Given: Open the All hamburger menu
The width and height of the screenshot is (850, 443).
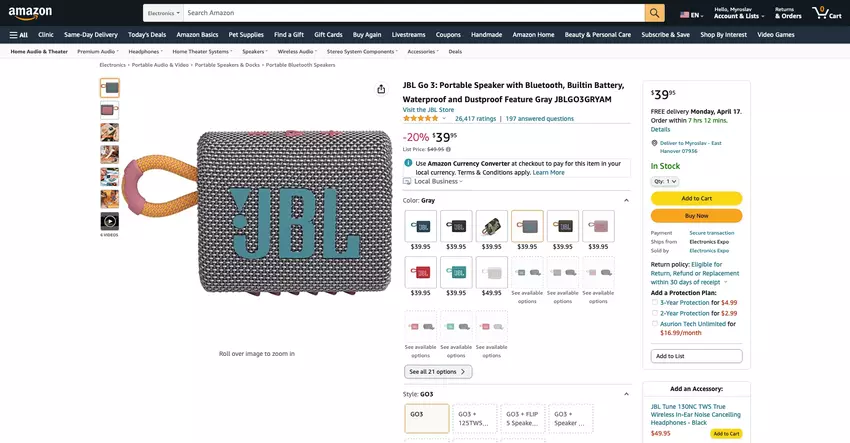Looking at the screenshot, I should pos(18,35).
